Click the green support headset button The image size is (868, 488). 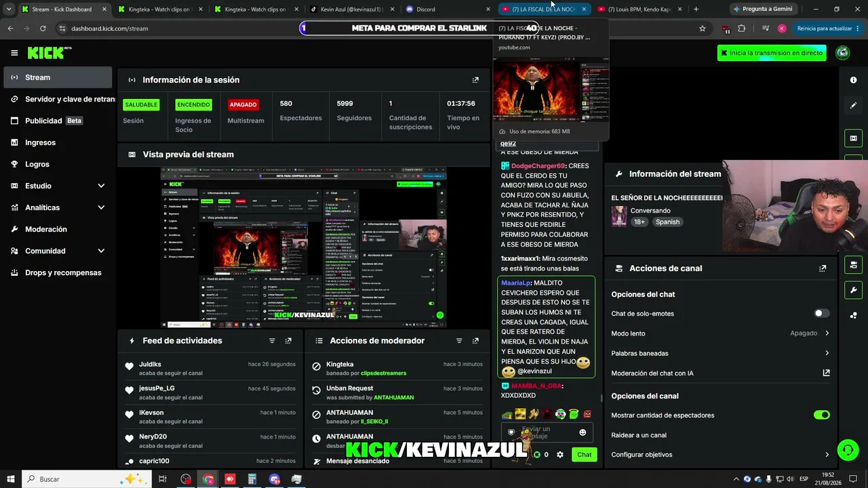pos(846,450)
